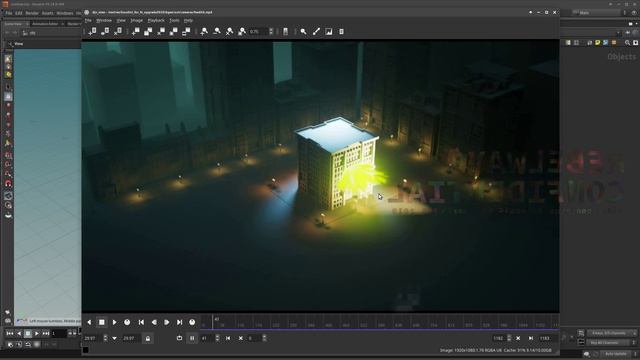Viewport: 640px width, 360px height.
Task: Select the inspect pixel magnifier tool
Action: tap(303, 31)
